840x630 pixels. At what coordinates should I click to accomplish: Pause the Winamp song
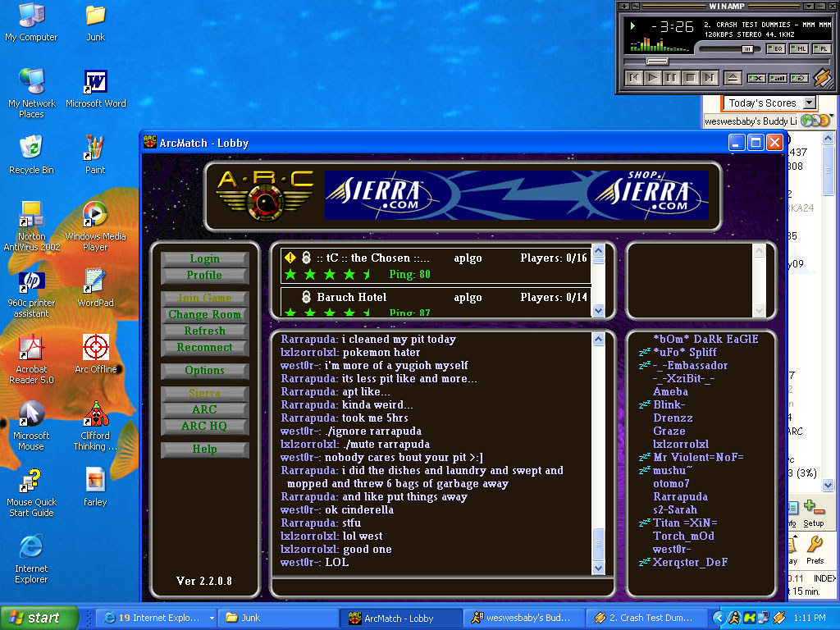point(672,78)
